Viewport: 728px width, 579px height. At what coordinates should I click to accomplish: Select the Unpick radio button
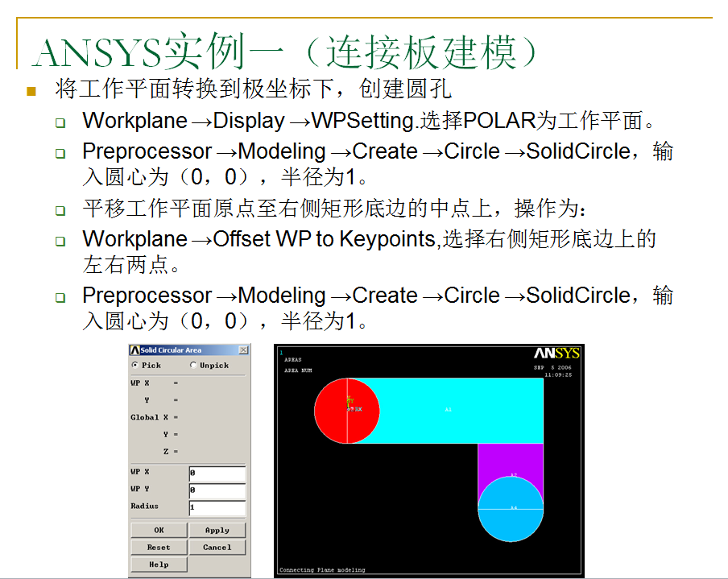click(193, 365)
